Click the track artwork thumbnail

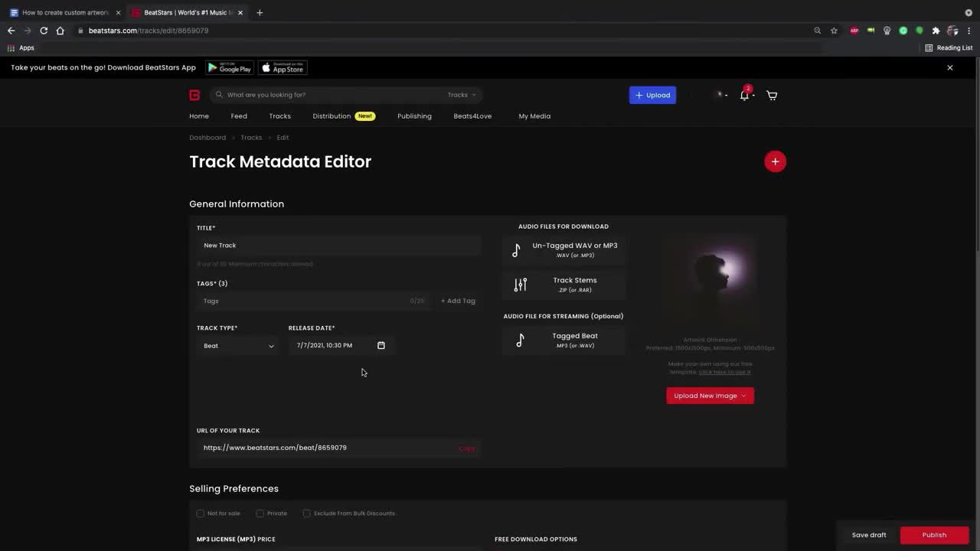click(x=710, y=279)
